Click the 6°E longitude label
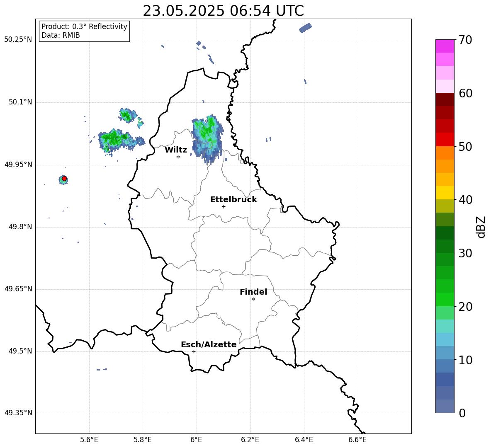 click(196, 440)
